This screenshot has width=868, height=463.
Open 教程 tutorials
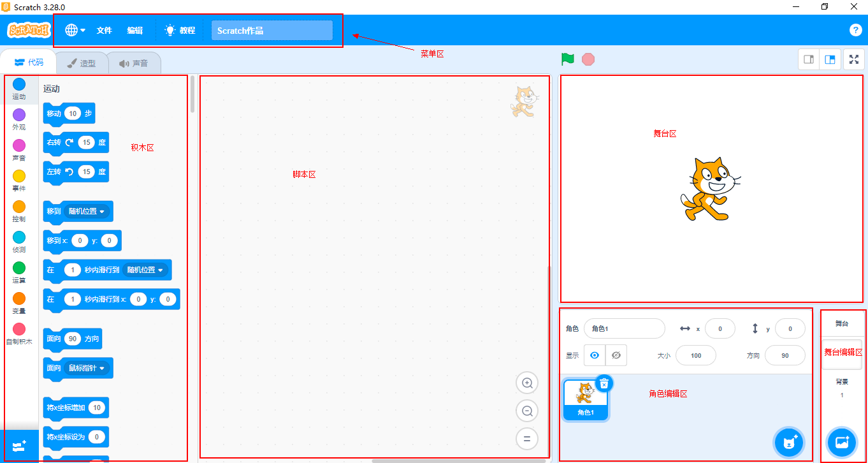pyautogui.click(x=180, y=30)
